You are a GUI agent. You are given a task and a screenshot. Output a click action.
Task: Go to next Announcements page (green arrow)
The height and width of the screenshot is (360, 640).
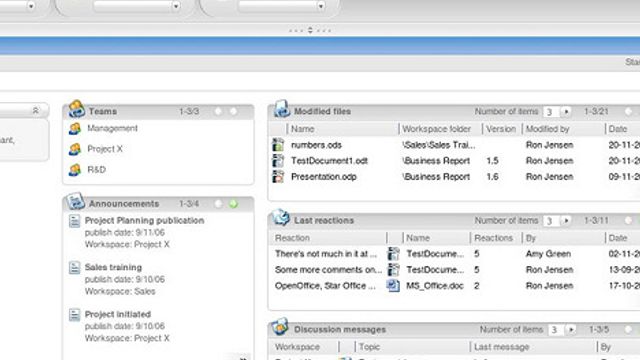[x=233, y=204]
